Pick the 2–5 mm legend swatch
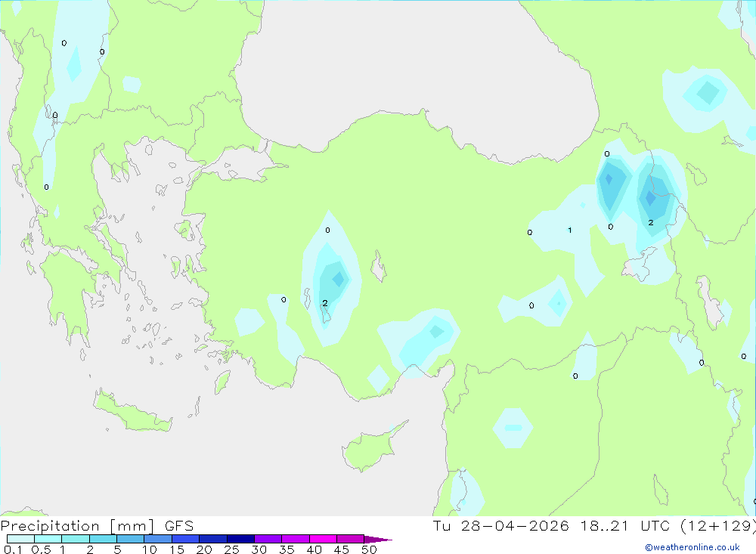 click(x=103, y=539)
